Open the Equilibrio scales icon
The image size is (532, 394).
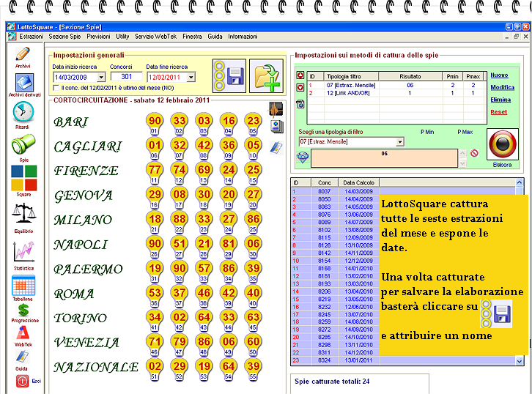(23, 214)
